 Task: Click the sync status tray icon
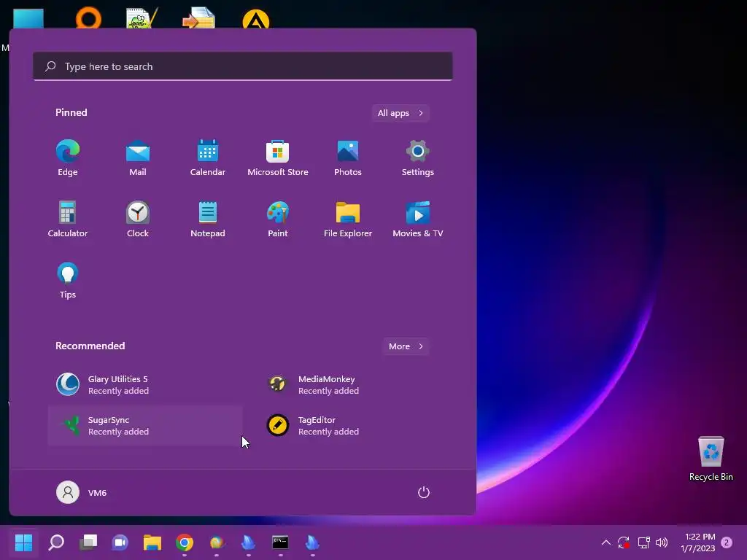click(x=624, y=542)
